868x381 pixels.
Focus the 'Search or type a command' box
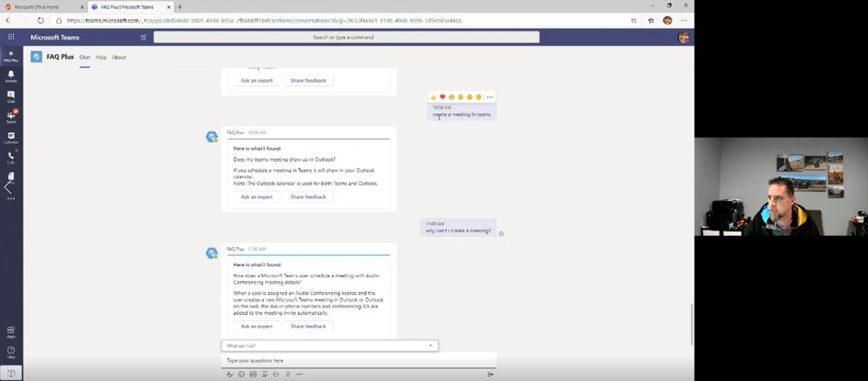pyautogui.click(x=347, y=37)
